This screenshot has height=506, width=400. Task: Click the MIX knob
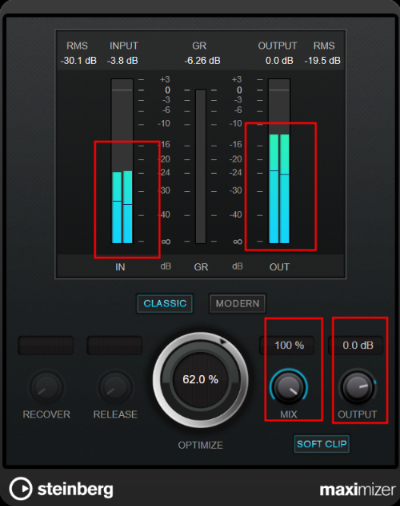pyautogui.click(x=288, y=387)
